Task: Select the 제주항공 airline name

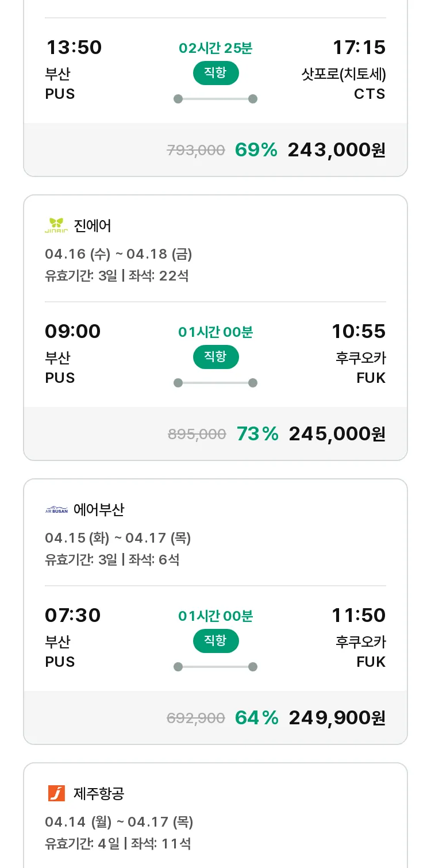Action: pos(99,793)
